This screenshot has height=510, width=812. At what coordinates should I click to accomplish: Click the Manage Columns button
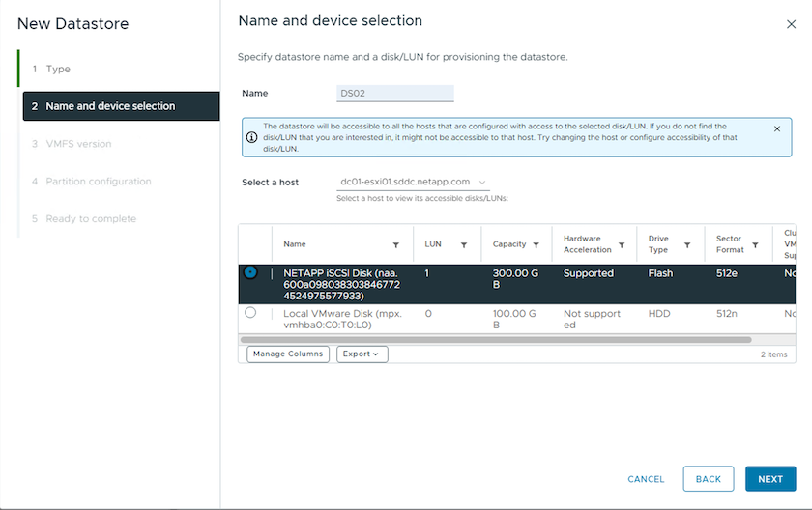(x=288, y=354)
